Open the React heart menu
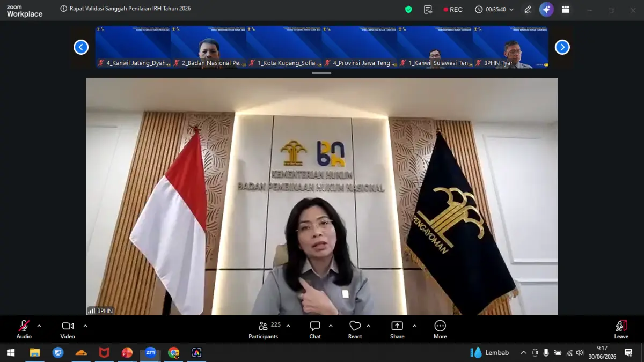644x362 pixels. 355,329
